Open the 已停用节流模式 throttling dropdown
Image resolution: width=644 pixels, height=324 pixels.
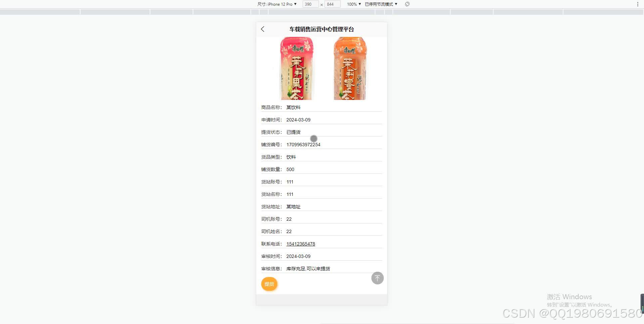point(380,4)
